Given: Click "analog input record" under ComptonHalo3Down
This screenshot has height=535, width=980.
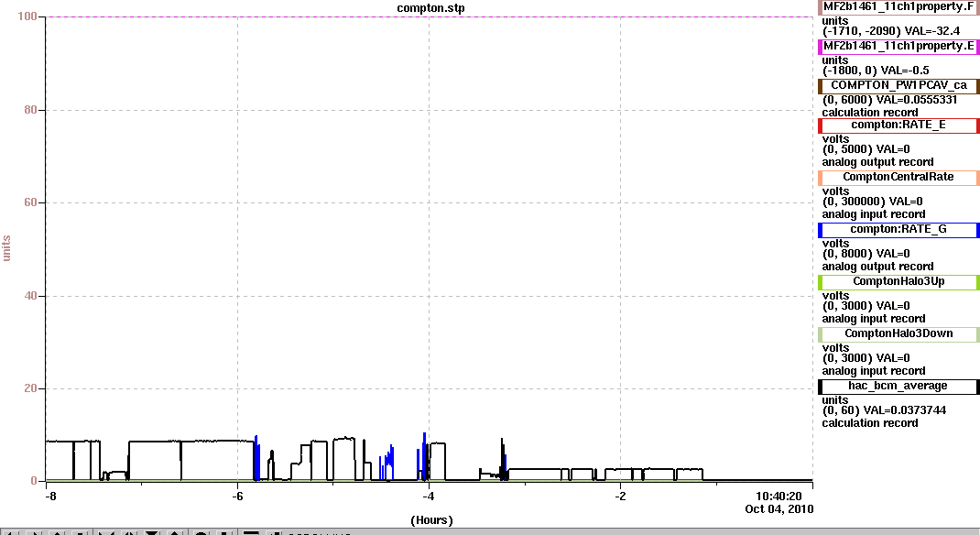Looking at the screenshot, I should pyautogui.click(x=873, y=371).
